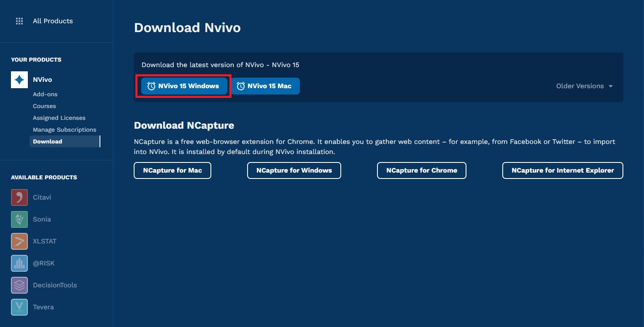Select the @RISK product icon
The height and width of the screenshot is (327, 644).
click(x=19, y=263)
